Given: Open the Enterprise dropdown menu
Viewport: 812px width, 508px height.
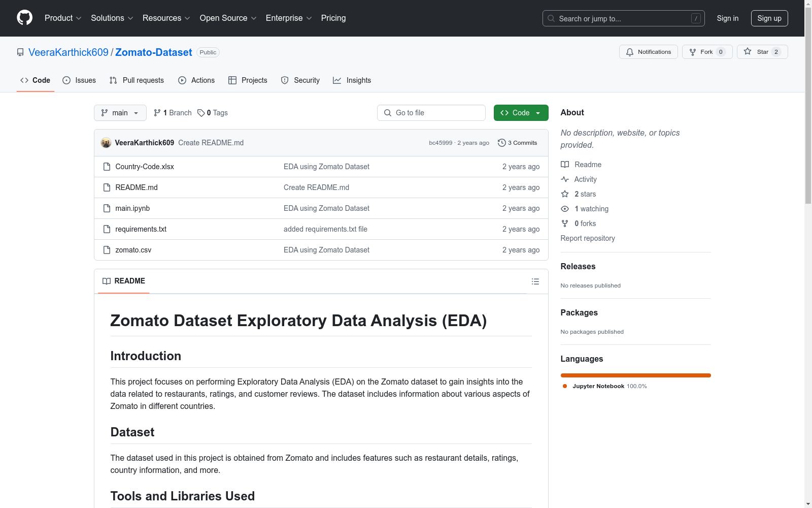Looking at the screenshot, I should point(289,18).
